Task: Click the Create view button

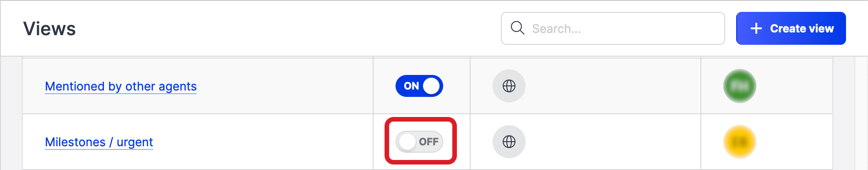Action: pos(791,28)
